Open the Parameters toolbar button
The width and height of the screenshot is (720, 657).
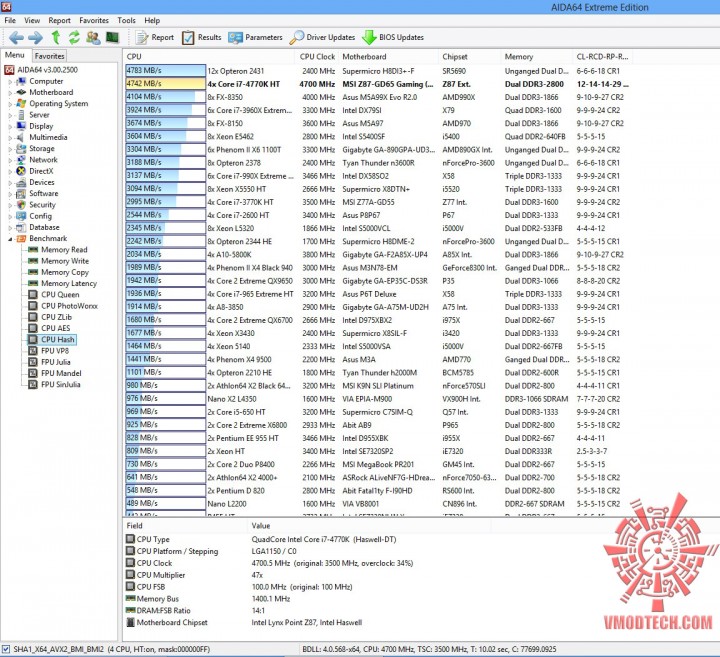coord(255,38)
